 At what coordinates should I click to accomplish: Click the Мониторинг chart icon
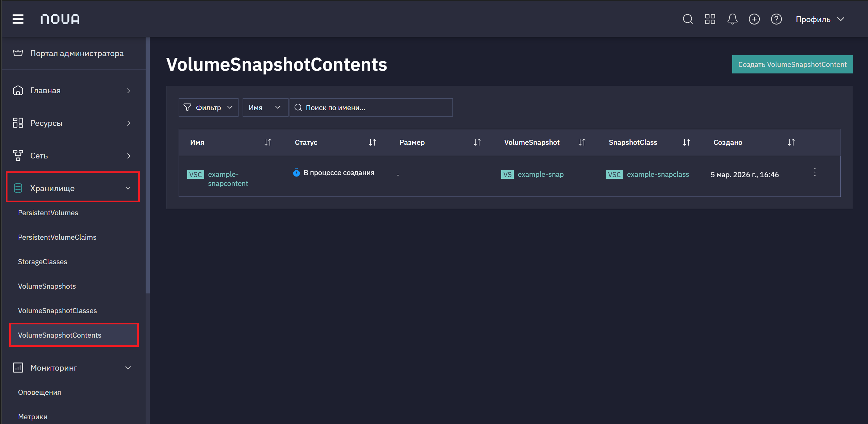[x=18, y=368]
